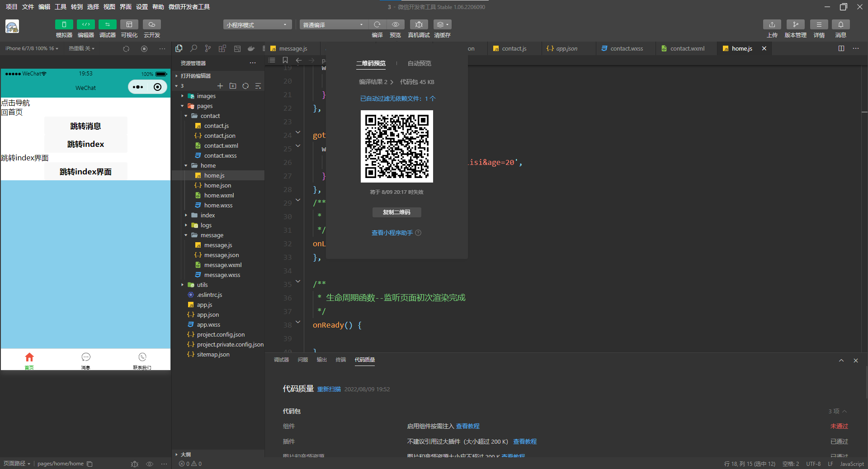
Task: Click the simulator stop record icon
Action: (144, 49)
